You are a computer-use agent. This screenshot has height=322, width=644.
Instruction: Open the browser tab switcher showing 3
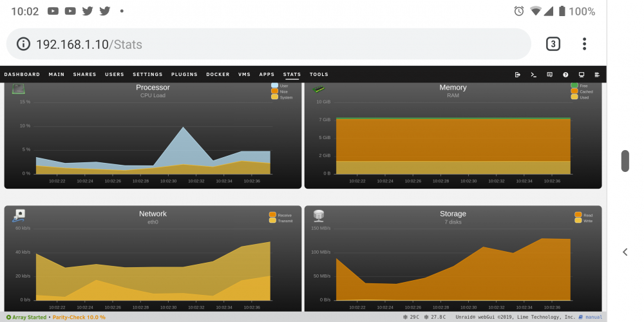tap(553, 44)
